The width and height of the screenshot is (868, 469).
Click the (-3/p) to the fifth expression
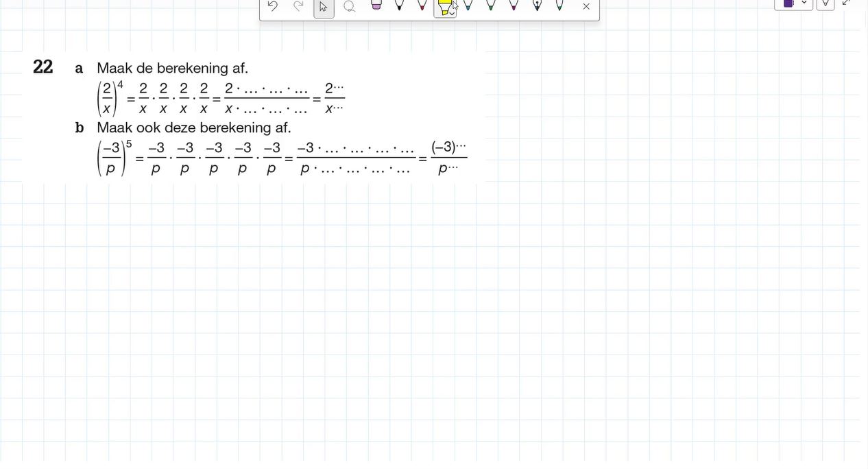[114, 158]
